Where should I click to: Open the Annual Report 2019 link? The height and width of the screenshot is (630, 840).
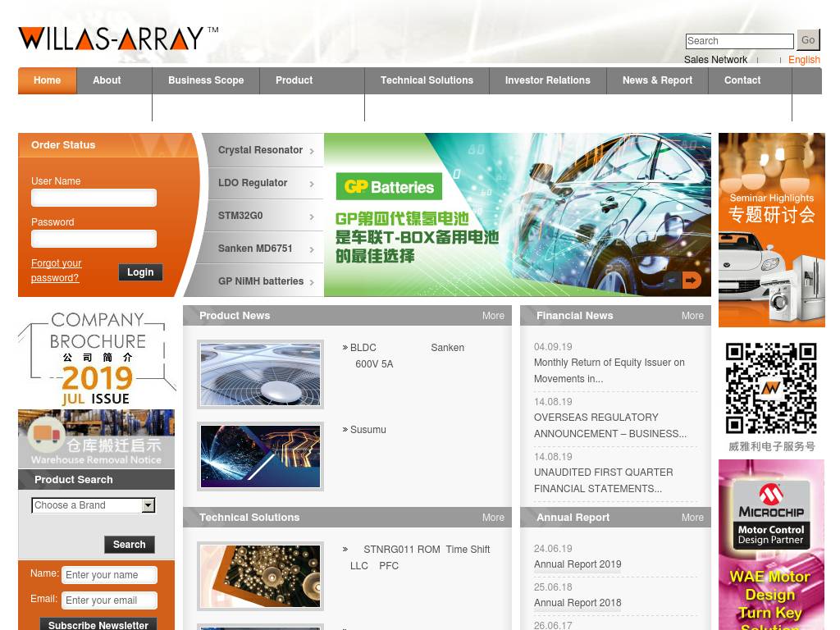(577, 564)
